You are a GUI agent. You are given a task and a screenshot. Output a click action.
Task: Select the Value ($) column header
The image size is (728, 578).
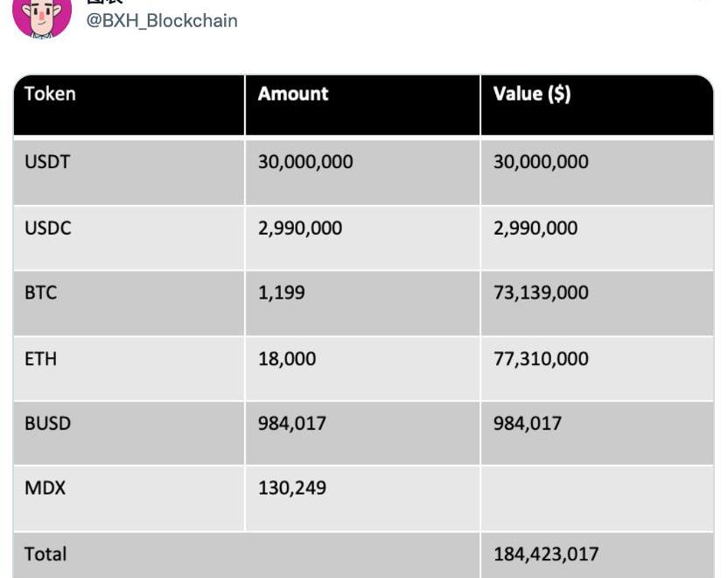(597, 105)
